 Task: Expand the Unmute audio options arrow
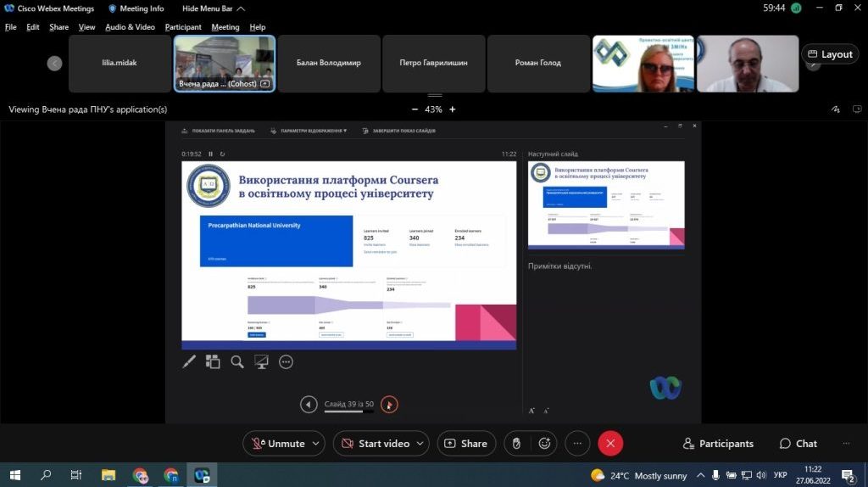pos(316,443)
